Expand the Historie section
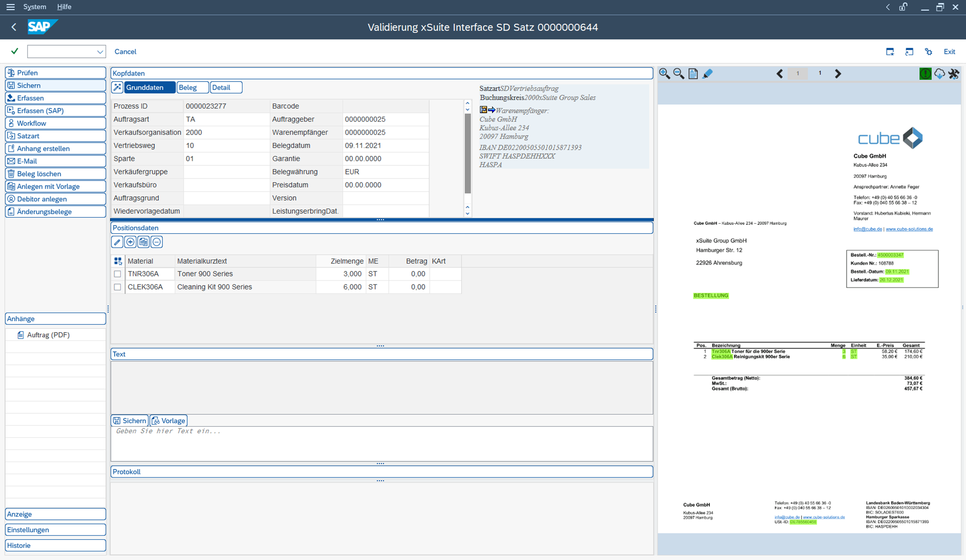 point(55,545)
